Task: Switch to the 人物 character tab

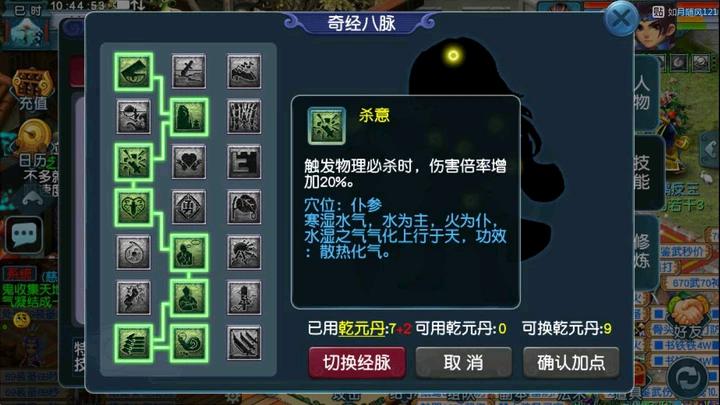Action: pos(643,93)
